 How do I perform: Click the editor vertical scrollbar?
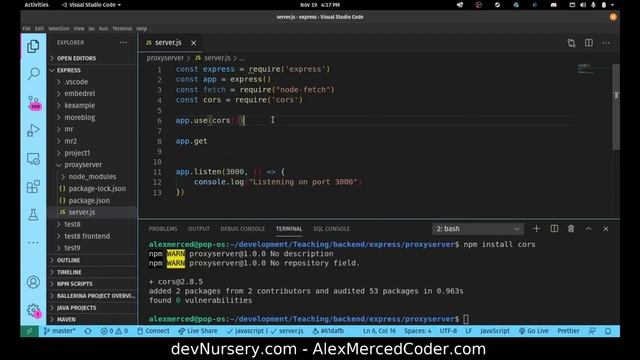pos(616,107)
